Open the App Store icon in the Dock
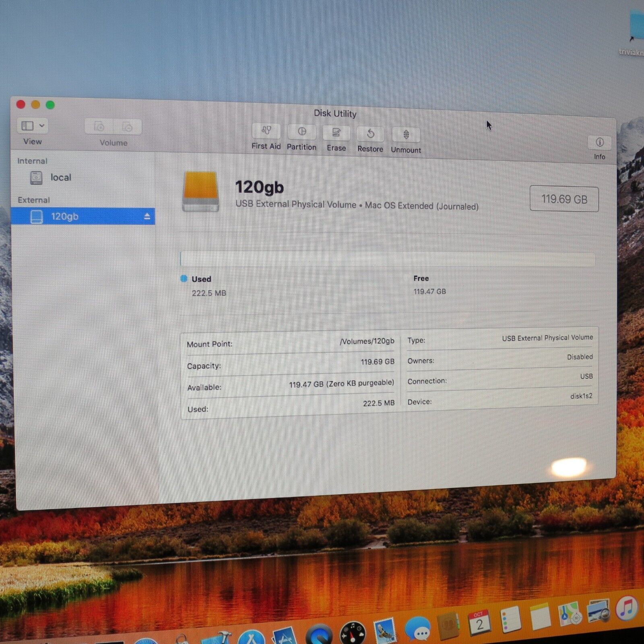This screenshot has width=644, height=644. 251,637
